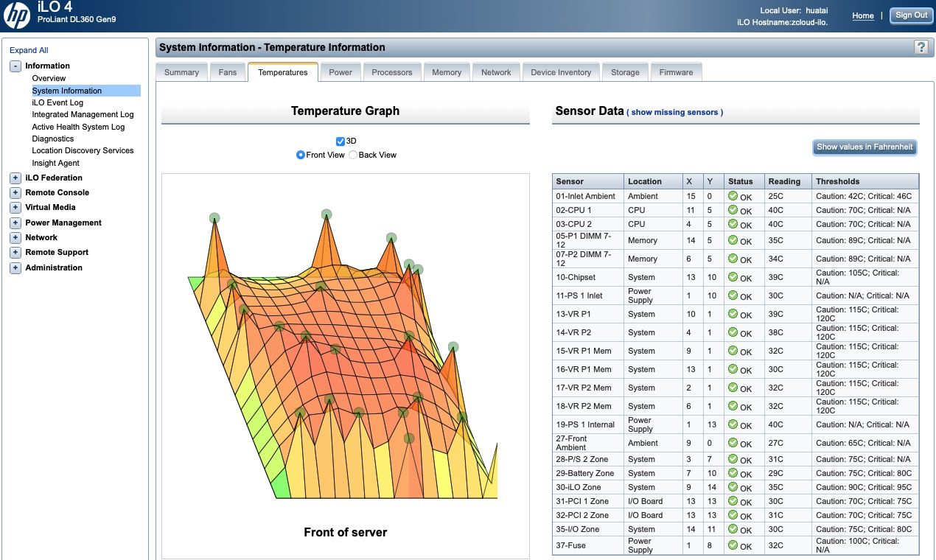The image size is (936, 560).
Task: Open the help question mark icon
Action: tap(921, 47)
